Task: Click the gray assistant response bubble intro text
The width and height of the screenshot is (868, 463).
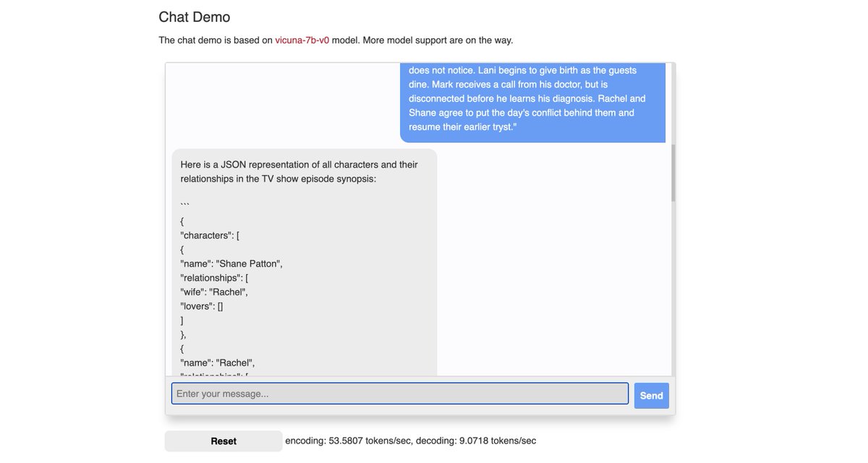Action: pyautogui.click(x=299, y=171)
